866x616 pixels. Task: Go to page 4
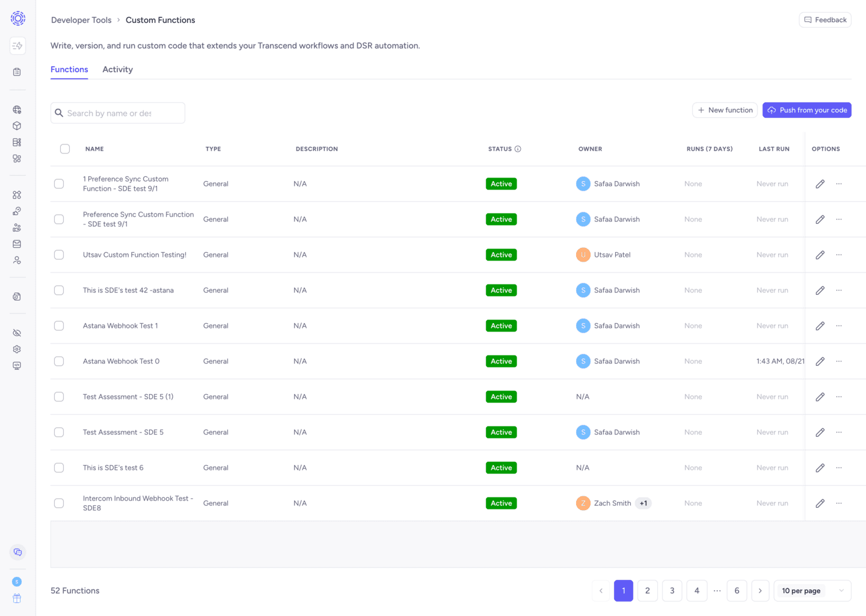point(697,591)
